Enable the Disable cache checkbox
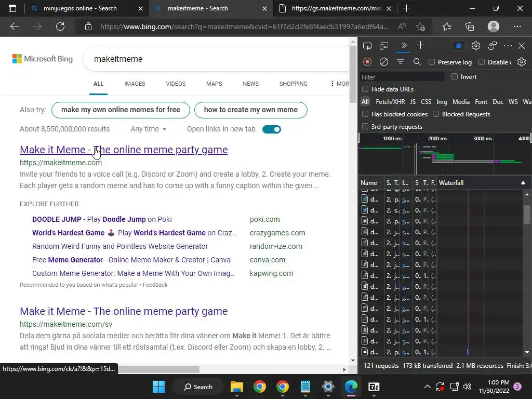Screen dimensions: 532x399 482,62
